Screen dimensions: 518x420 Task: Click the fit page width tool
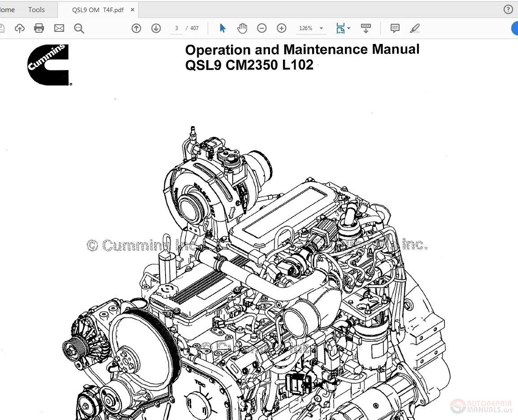pyautogui.click(x=340, y=28)
